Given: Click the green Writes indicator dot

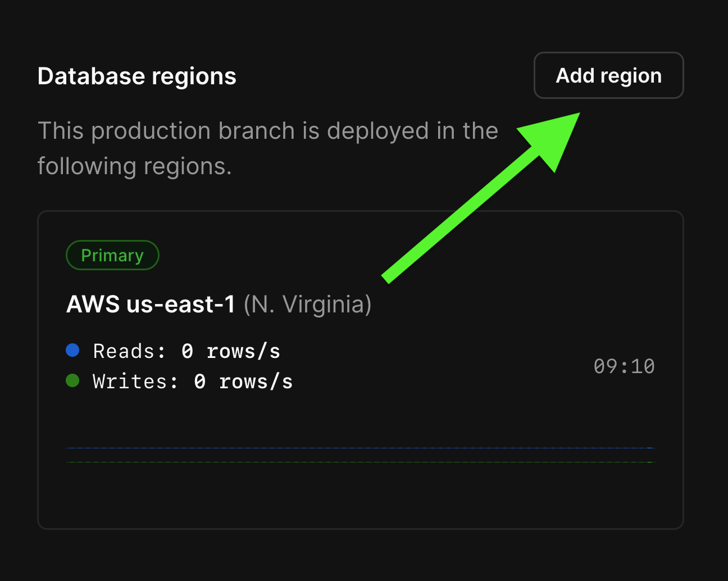Looking at the screenshot, I should coord(72,380).
